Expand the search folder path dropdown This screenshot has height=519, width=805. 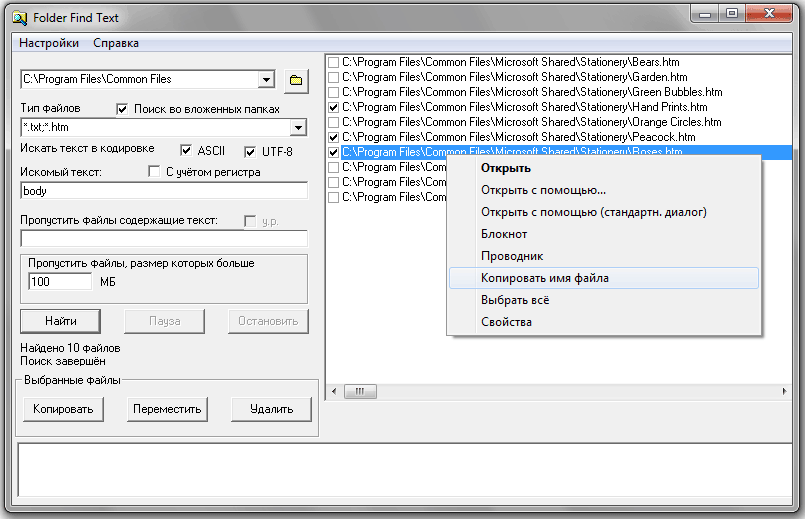tap(266, 80)
